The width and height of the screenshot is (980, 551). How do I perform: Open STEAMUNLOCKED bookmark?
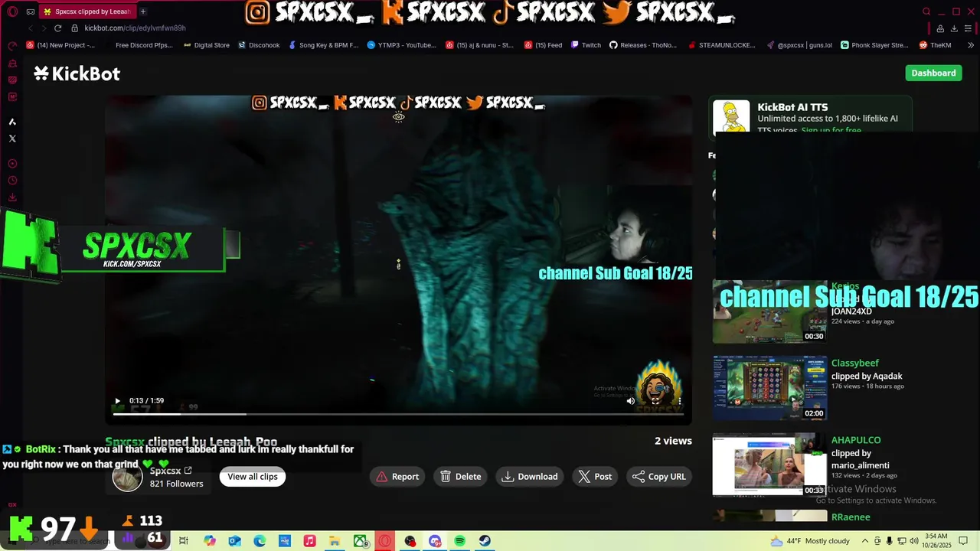click(724, 45)
